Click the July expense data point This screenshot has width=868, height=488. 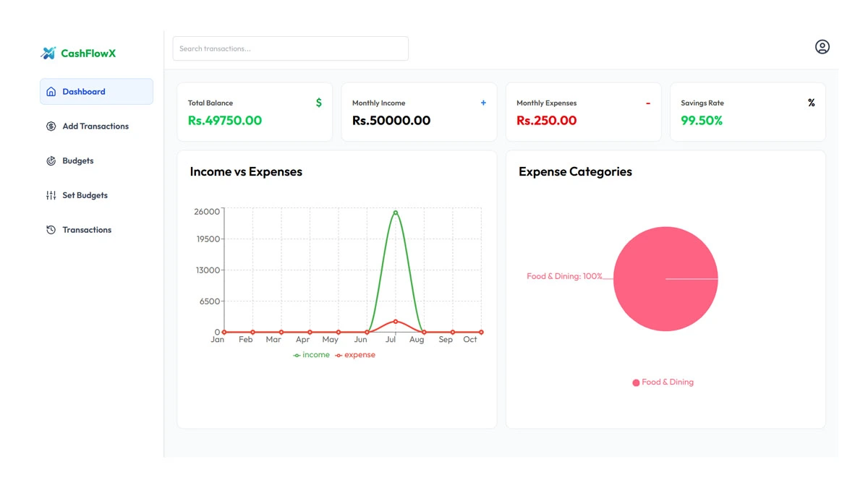[396, 321]
